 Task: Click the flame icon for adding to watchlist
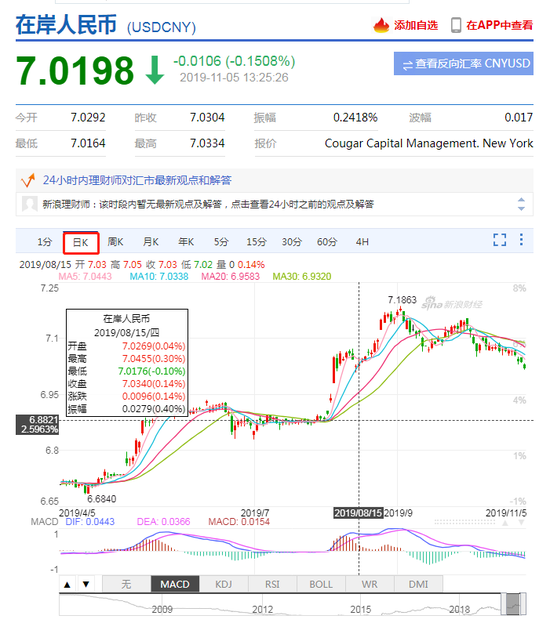pyautogui.click(x=381, y=25)
